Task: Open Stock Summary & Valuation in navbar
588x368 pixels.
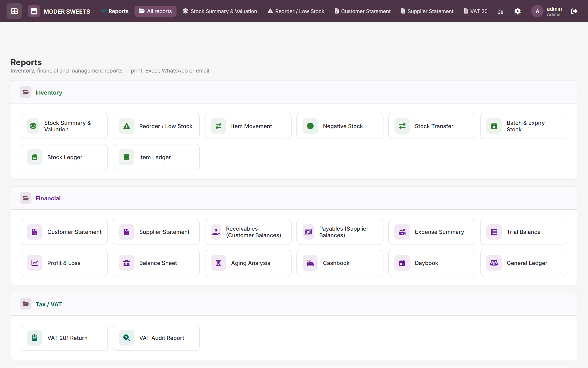Action: [220, 11]
